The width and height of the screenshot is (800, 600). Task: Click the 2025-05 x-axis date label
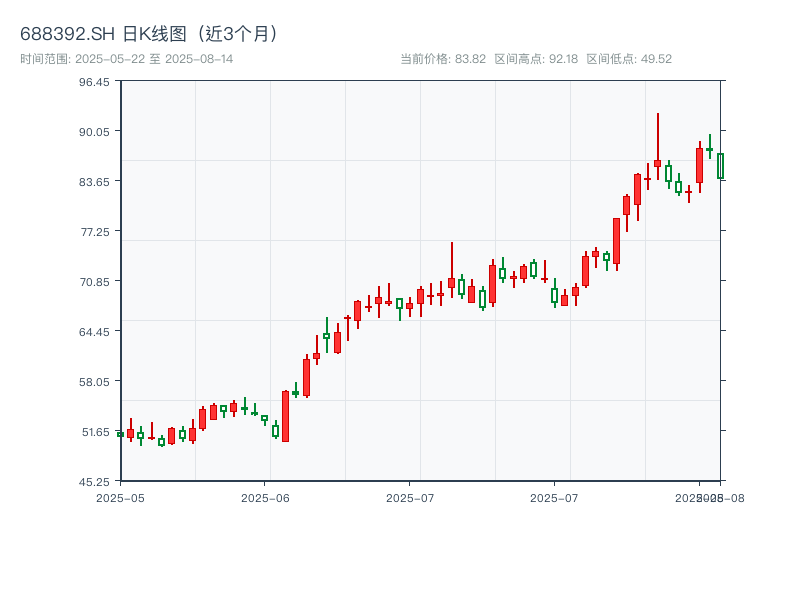point(120,497)
